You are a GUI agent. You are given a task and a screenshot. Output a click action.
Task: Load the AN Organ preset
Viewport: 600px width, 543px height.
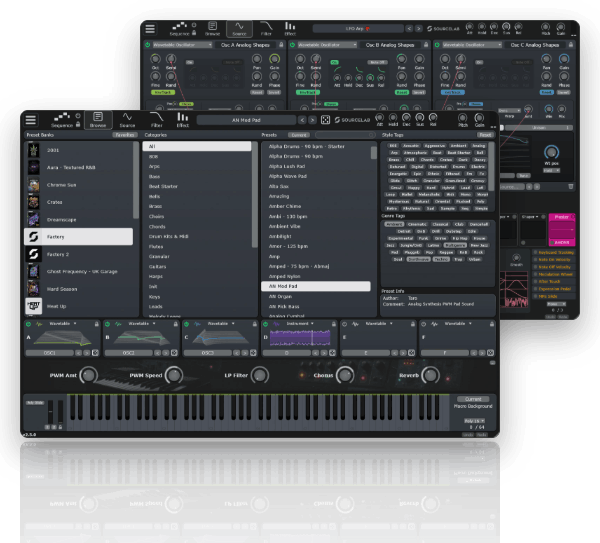pos(316,296)
